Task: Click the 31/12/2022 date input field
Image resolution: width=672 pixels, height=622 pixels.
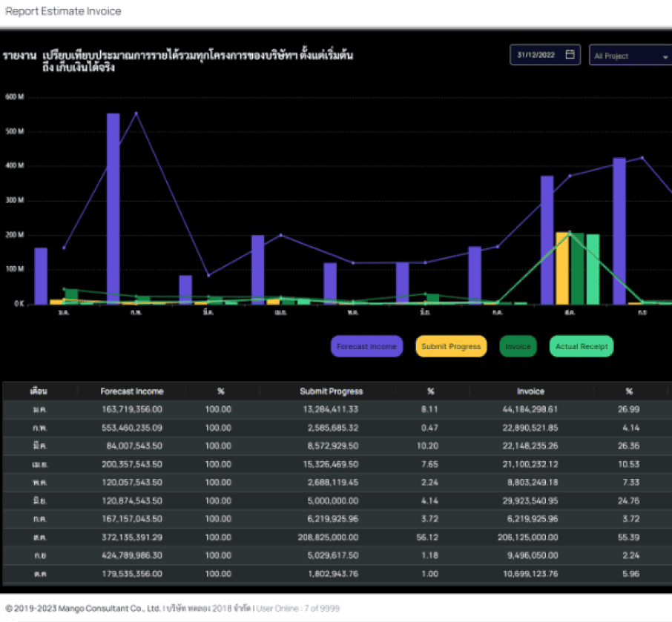Action: tap(538, 56)
